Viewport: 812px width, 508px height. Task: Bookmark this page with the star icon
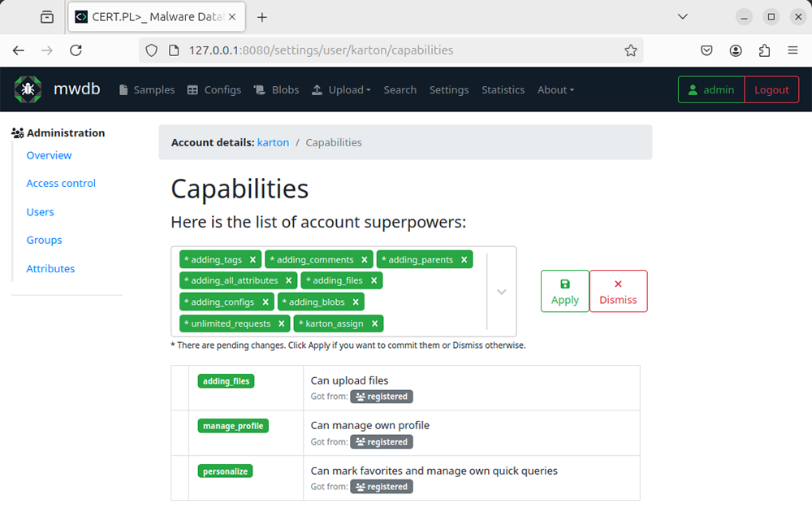(x=631, y=50)
